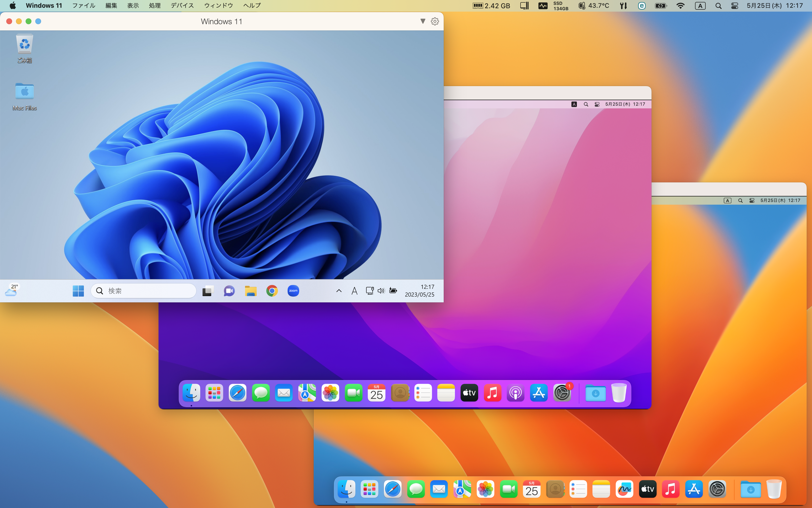812x508 pixels.
Task: Open Freeform in the Ventura VM dock
Action: pyautogui.click(x=624, y=489)
